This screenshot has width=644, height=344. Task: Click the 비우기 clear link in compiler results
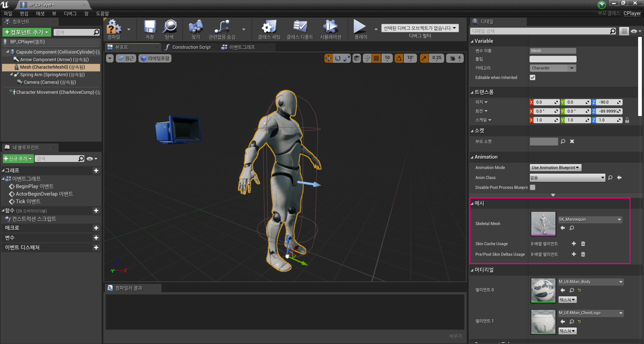[x=455, y=336]
